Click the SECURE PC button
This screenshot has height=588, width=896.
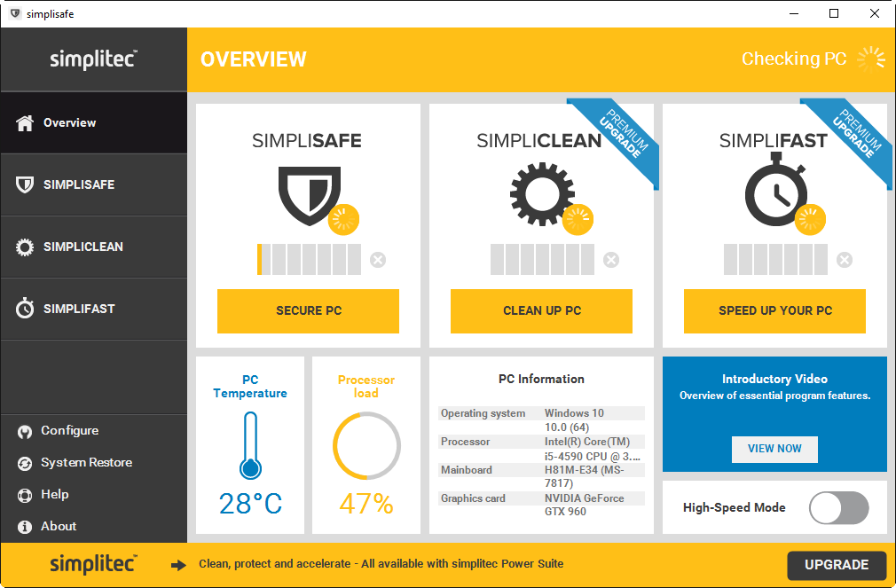(x=308, y=311)
